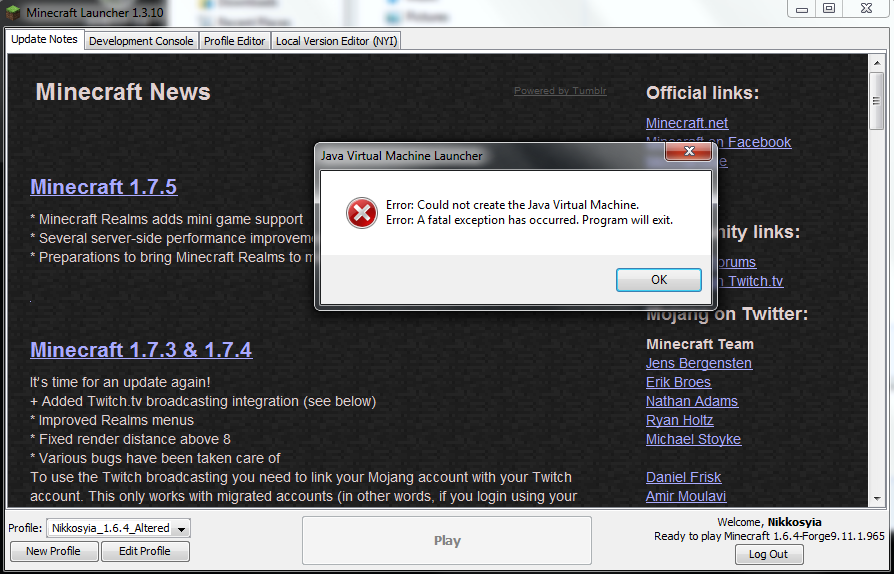Viewport: 894px width, 574px height.
Task: Open the Minecraft 1.7.5 headline link
Action: click(x=104, y=187)
